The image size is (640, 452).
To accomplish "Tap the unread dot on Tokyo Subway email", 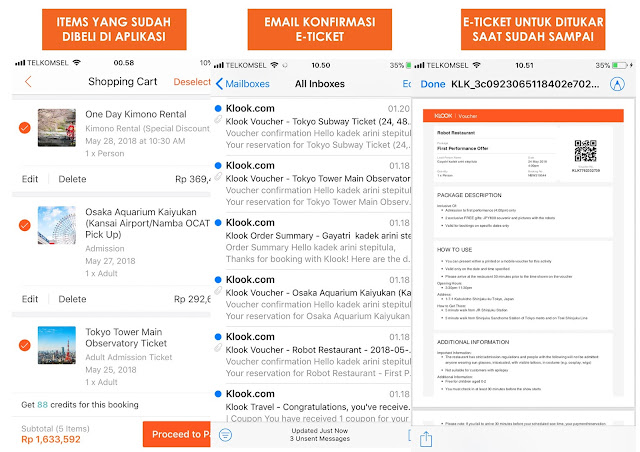I will 218,108.
